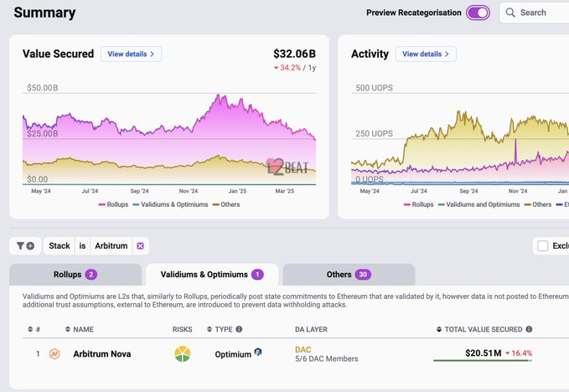The width and height of the screenshot is (569, 392).
Task: Open Activity View details
Action: tap(426, 54)
